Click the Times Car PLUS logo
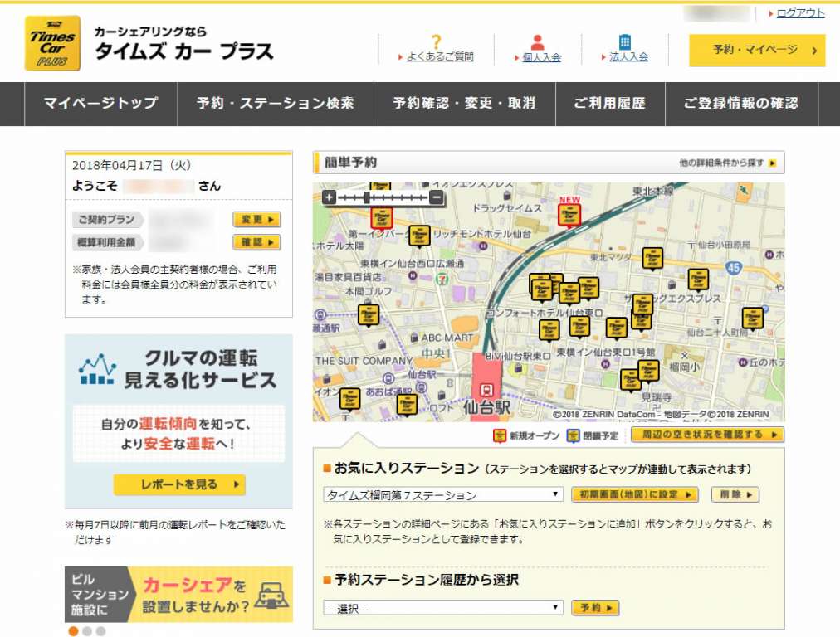840x637 pixels. pyautogui.click(x=52, y=43)
